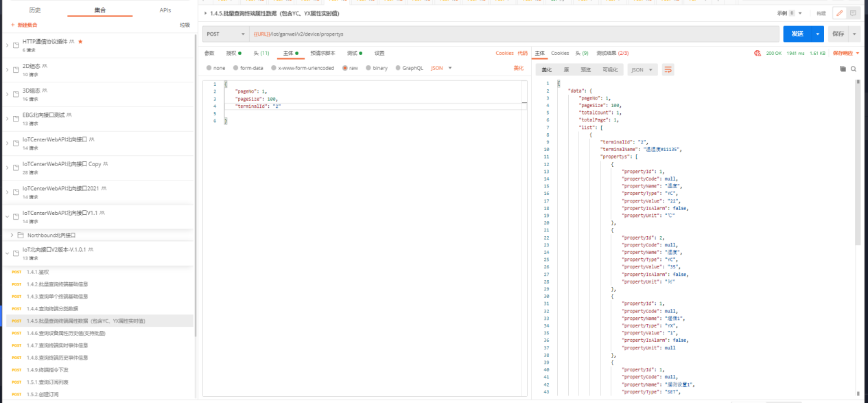
Task: Click the 新建集合 link
Action: tap(25, 25)
